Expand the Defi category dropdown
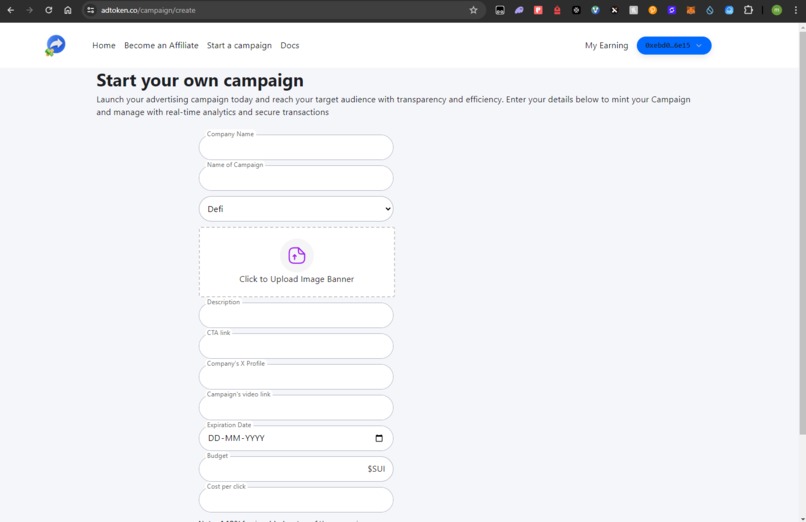This screenshot has width=806, height=522. (296, 209)
